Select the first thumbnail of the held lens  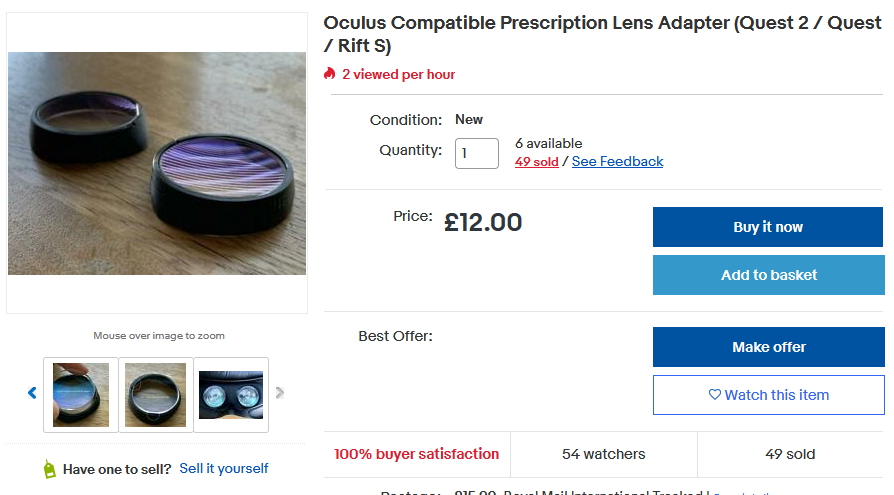(81, 395)
